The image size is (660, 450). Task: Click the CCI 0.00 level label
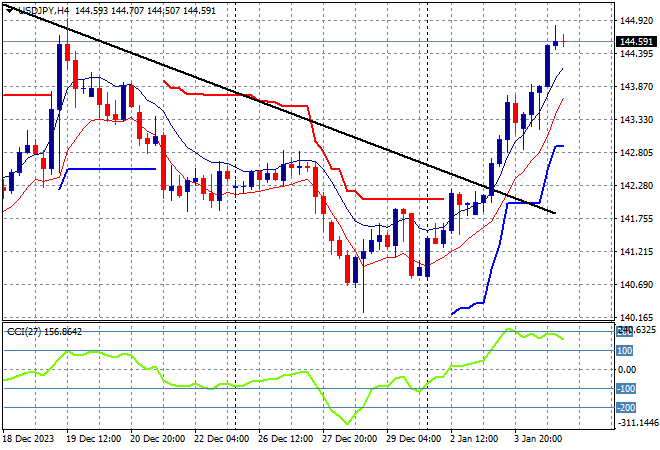point(627,370)
